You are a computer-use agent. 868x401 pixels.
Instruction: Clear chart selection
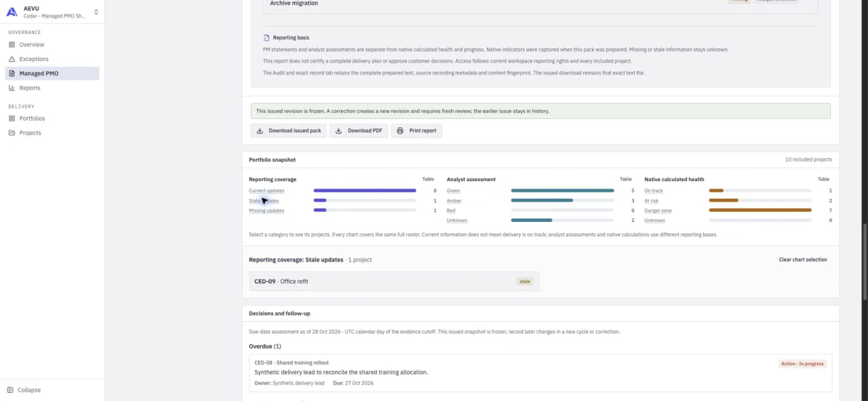click(803, 260)
